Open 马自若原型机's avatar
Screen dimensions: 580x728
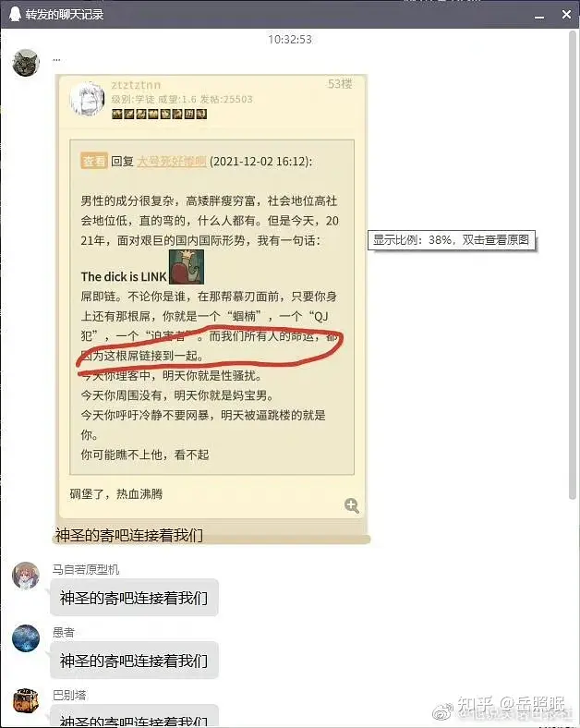pyautogui.click(x=26, y=576)
